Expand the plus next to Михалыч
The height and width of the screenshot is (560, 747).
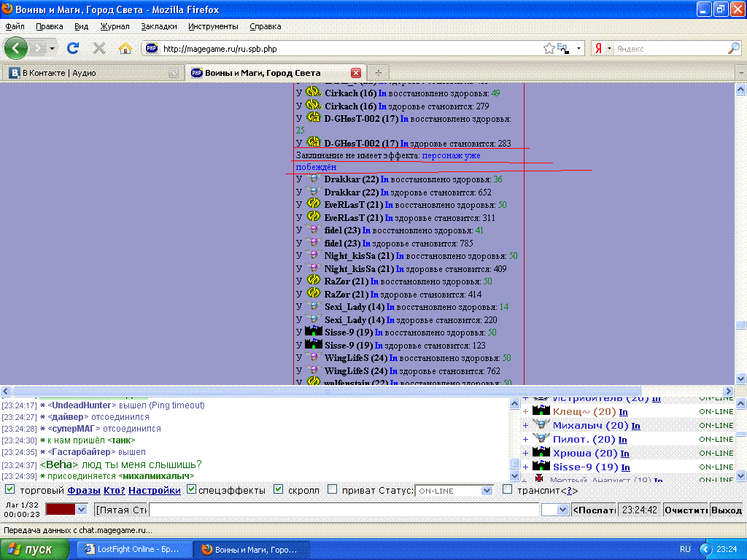pyautogui.click(x=525, y=425)
